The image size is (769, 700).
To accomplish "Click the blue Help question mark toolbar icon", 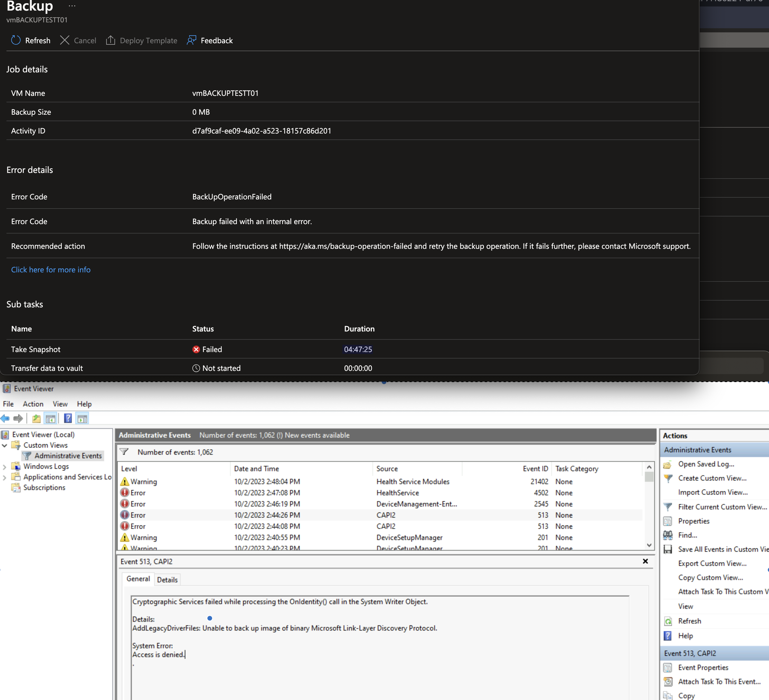I will tap(68, 419).
